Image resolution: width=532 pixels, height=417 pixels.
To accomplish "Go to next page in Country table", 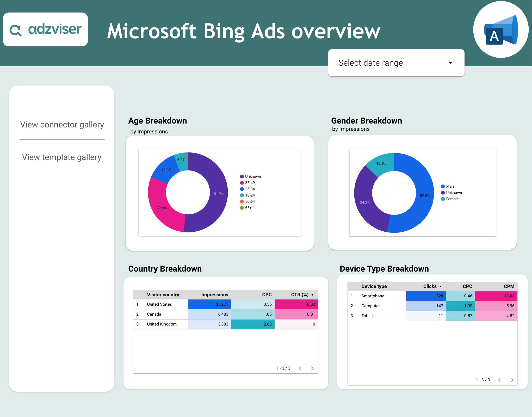I will (312, 368).
